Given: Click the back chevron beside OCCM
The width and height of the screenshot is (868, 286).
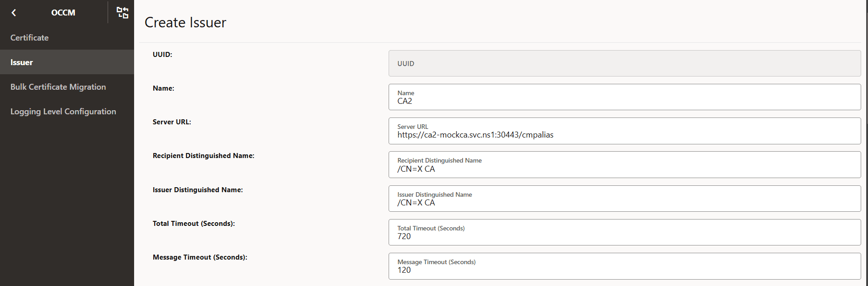Looking at the screenshot, I should coord(14,12).
